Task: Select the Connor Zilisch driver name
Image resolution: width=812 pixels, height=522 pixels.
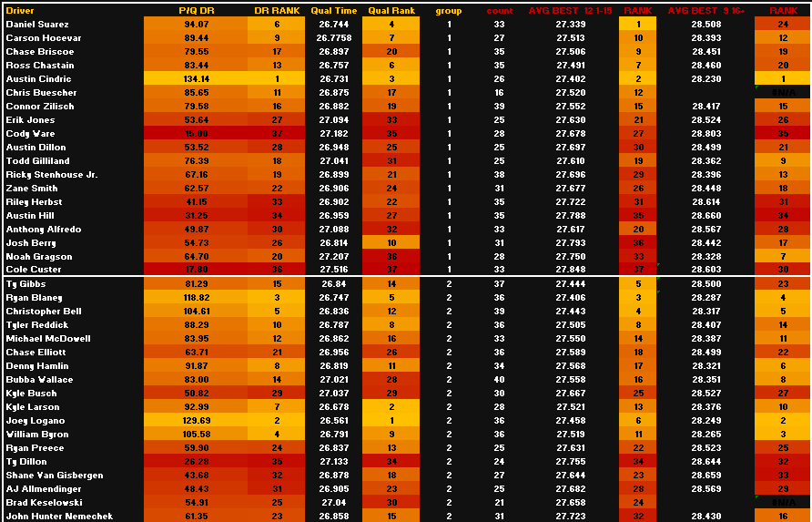Action: [x=40, y=107]
